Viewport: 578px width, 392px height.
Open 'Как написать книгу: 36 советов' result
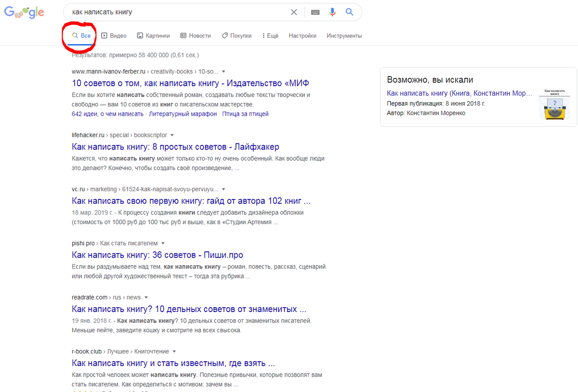pos(158,255)
